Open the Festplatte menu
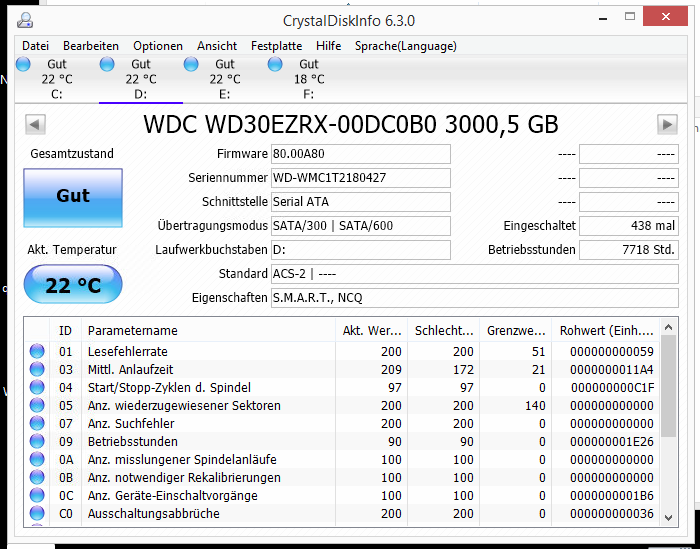The width and height of the screenshot is (700, 549). pyautogui.click(x=276, y=46)
